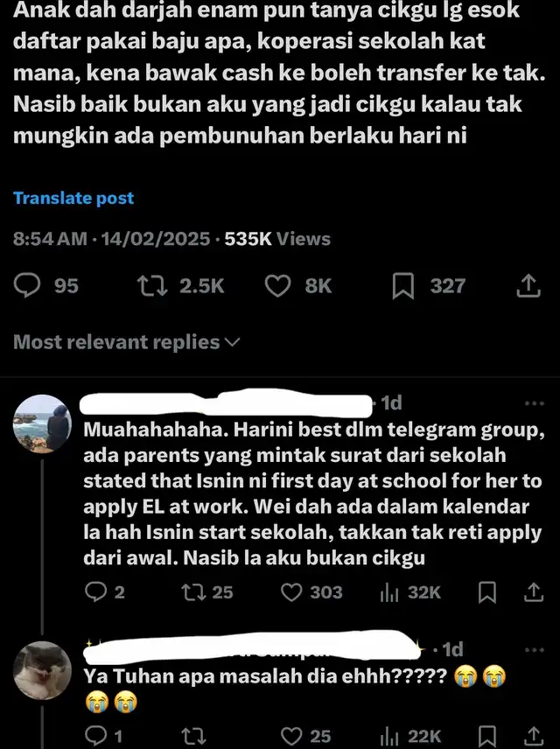Image resolution: width=560 pixels, height=749 pixels.
Task: Open seaside profile picture of first replier
Action: coord(42,424)
